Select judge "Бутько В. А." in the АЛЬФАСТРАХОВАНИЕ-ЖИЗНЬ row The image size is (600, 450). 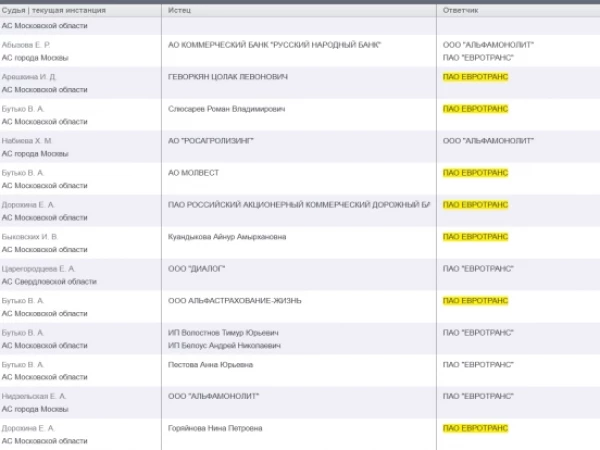[x=23, y=301]
